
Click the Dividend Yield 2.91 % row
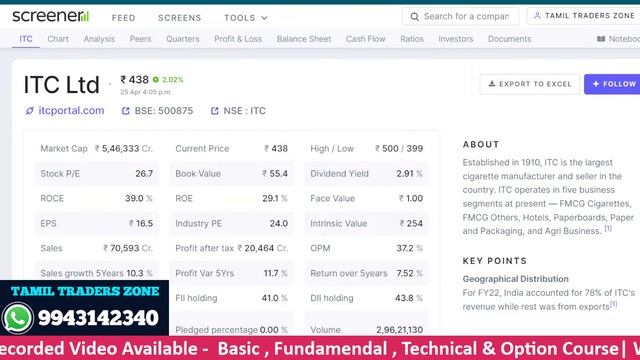point(367,173)
